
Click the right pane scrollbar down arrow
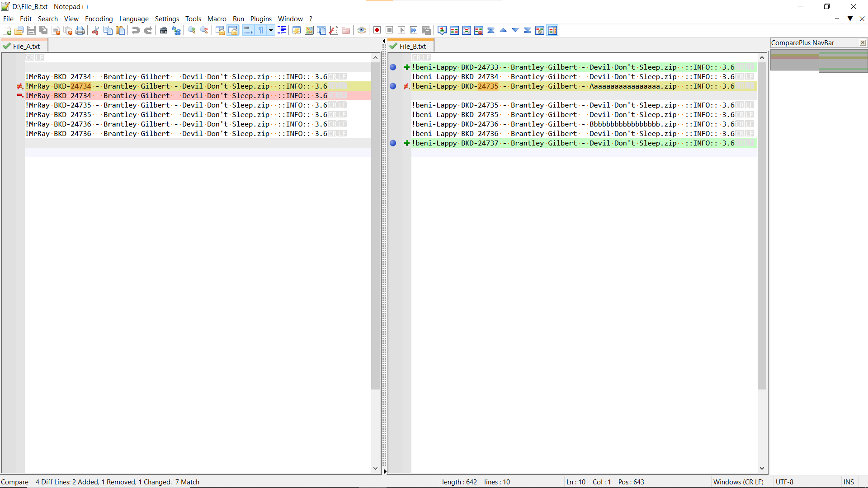click(x=762, y=468)
